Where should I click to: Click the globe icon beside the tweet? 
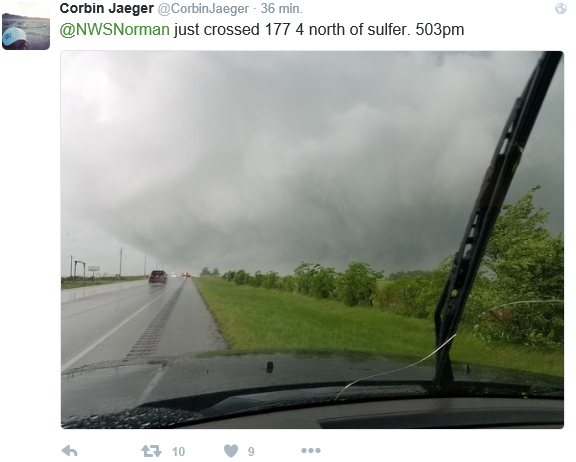tap(561, 8)
